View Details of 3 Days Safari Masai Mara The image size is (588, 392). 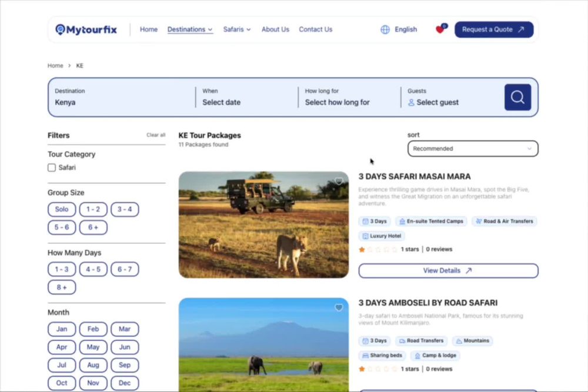coord(448,271)
